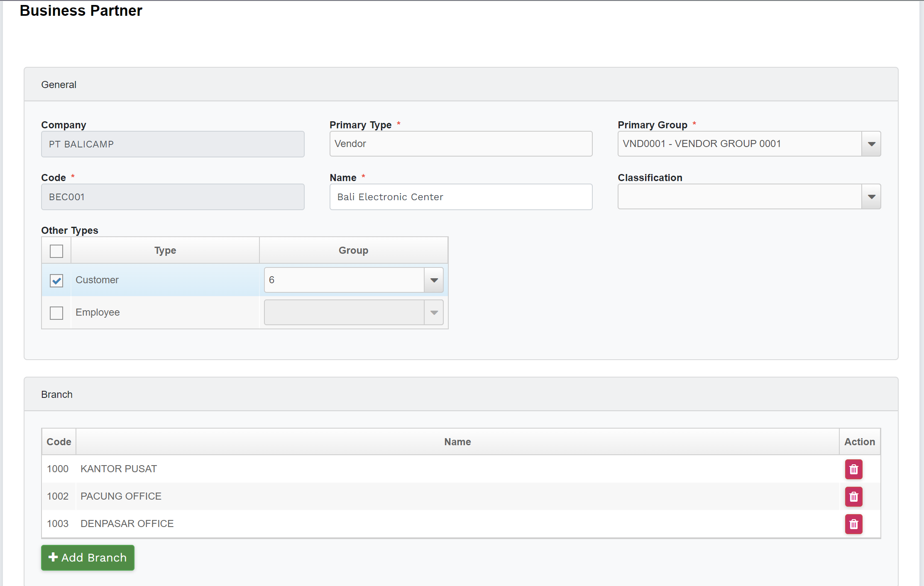Click the Name field Bali Electronic Center

461,197
